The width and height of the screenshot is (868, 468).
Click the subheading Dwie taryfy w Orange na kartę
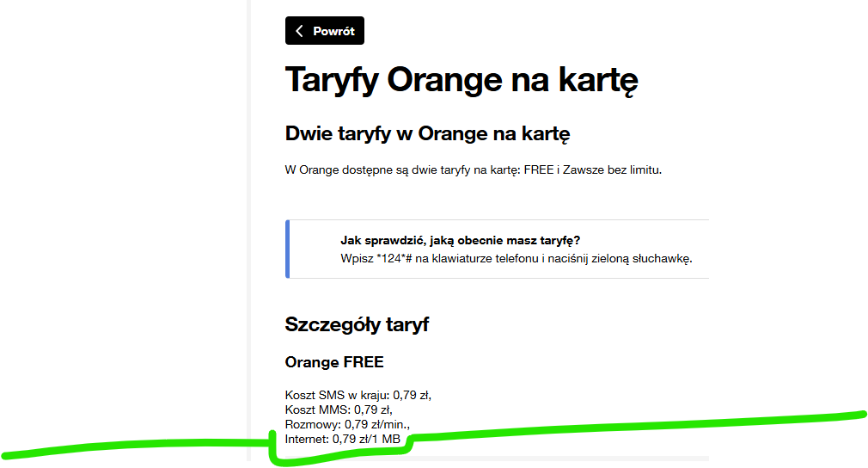pyautogui.click(x=427, y=134)
